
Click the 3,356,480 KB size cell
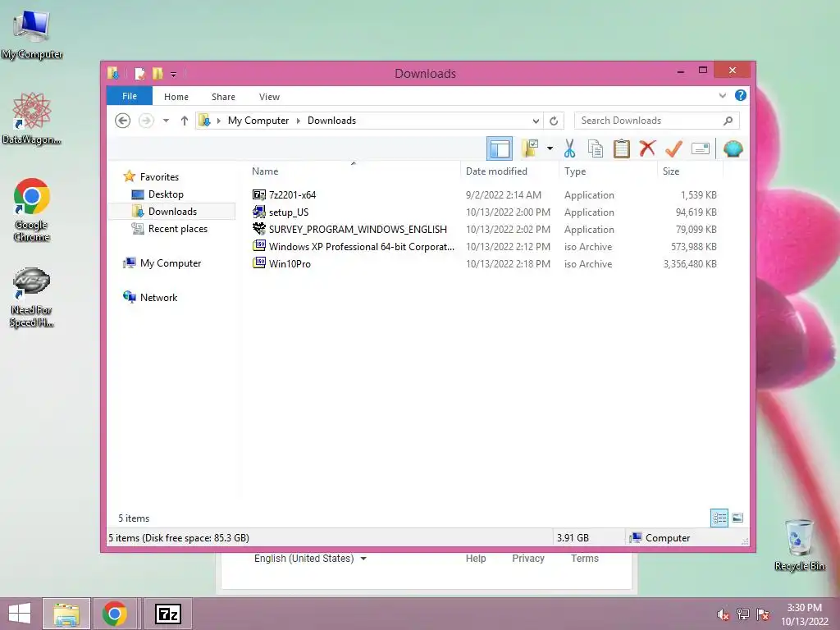coord(690,263)
